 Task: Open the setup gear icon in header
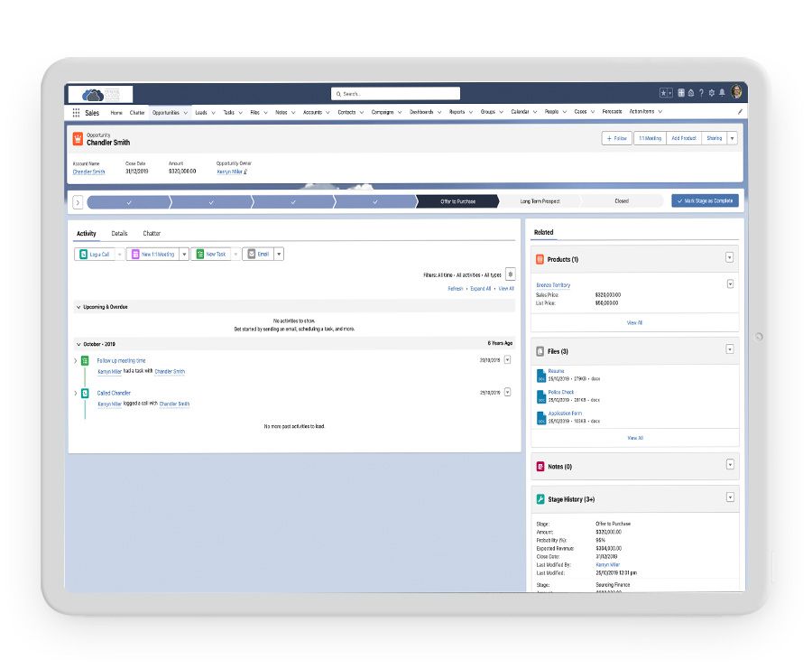pos(712,93)
